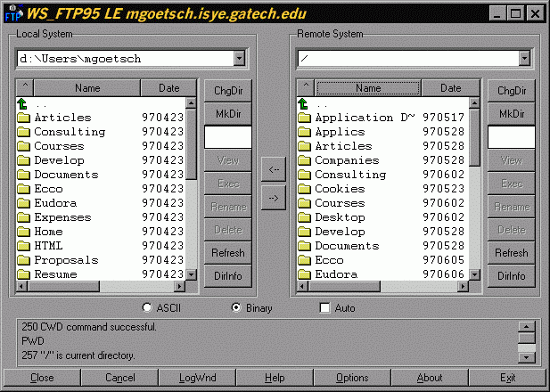
Task: Select the remote Desktop folder icon
Action: point(304,217)
